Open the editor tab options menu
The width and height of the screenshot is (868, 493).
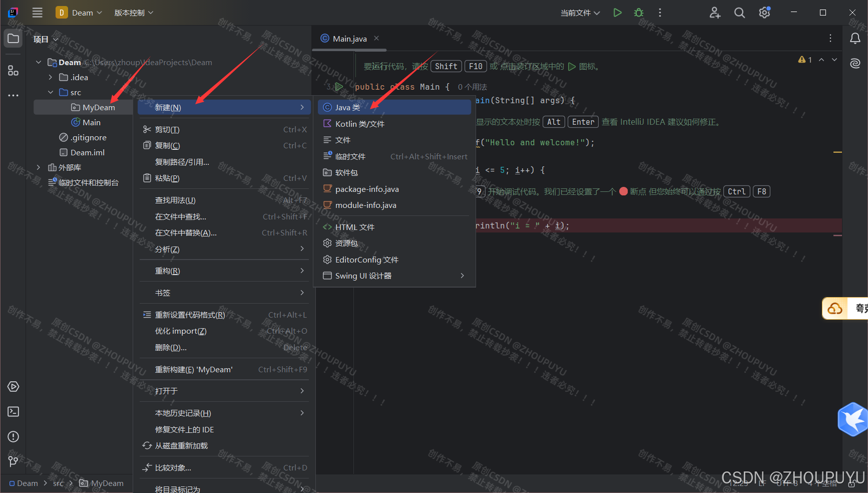click(x=830, y=38)
